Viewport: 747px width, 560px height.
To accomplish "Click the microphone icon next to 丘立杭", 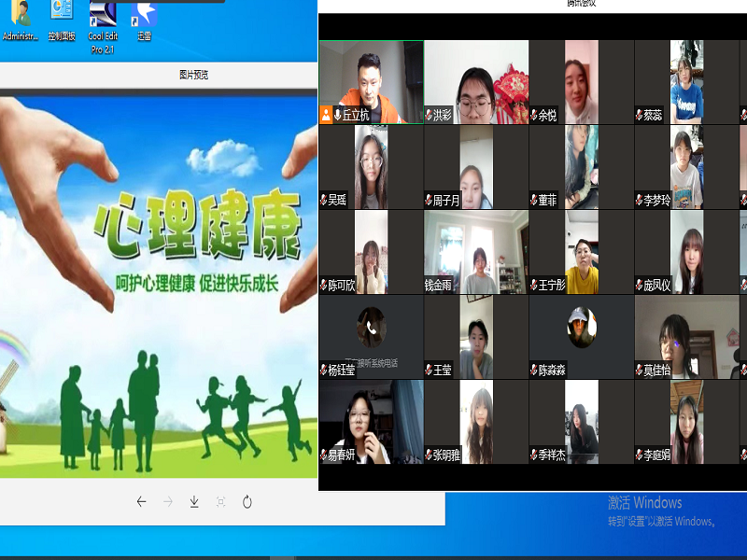I will 336,116.
